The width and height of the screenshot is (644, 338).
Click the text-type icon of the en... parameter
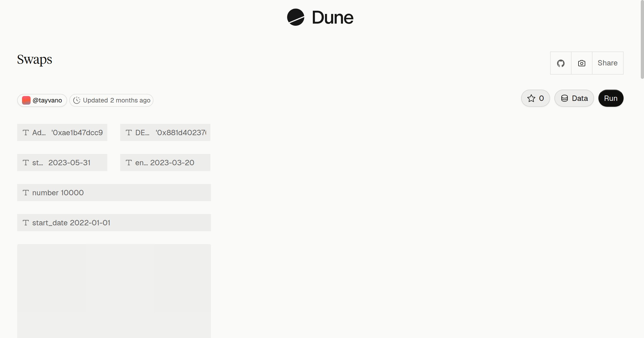tap(129, 163)
